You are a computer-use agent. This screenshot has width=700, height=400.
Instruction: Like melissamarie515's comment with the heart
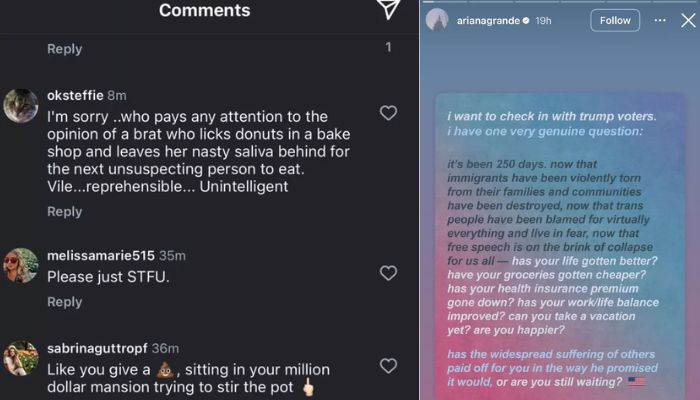tap(388, 273)
